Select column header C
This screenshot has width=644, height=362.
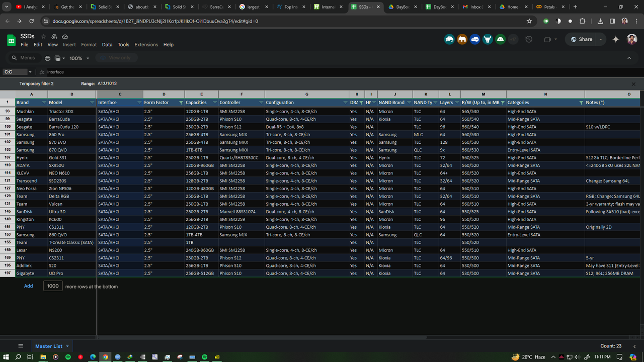pos(120,95)
